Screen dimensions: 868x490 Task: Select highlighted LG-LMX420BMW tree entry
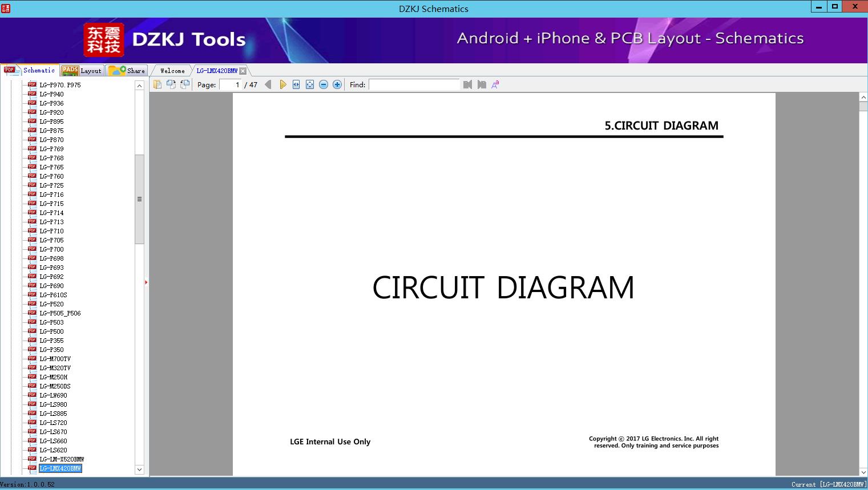(x=60, y=468)
